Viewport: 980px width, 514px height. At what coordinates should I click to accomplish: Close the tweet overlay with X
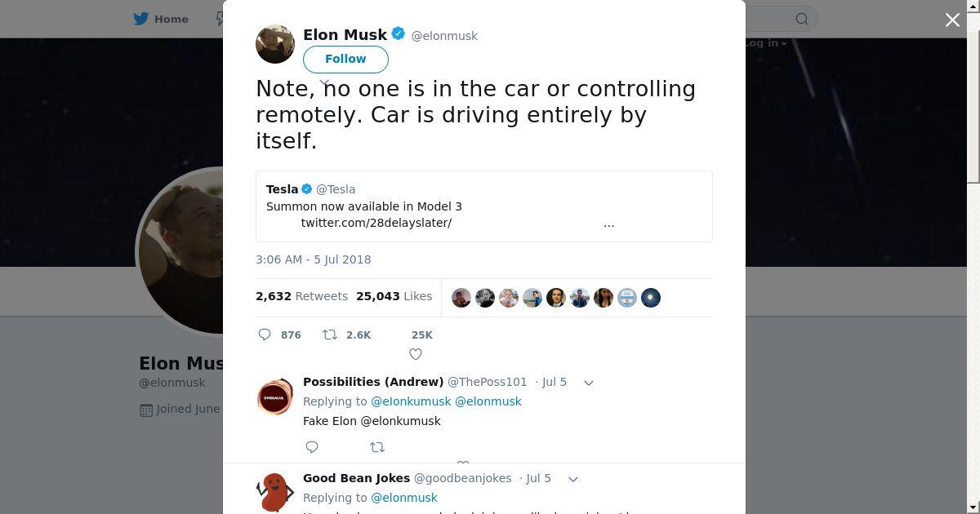(x=952, y=20)
